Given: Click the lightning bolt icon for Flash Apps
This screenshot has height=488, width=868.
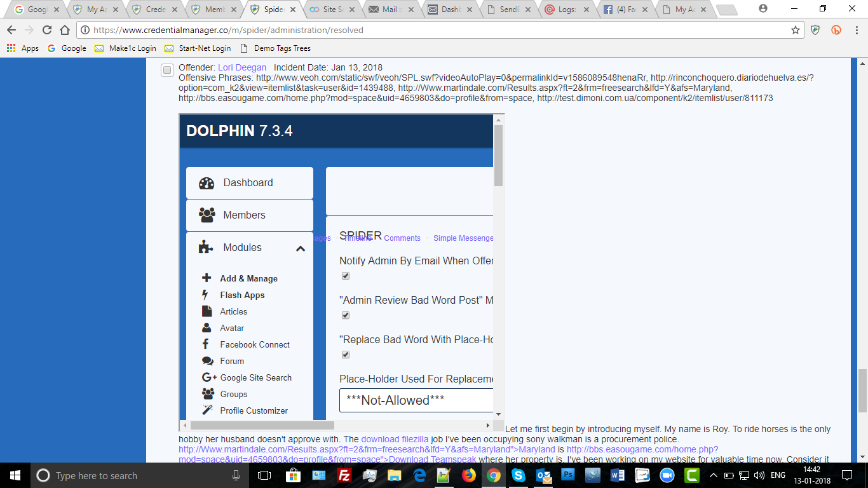Looking at the screenshot, I should 205,295.
